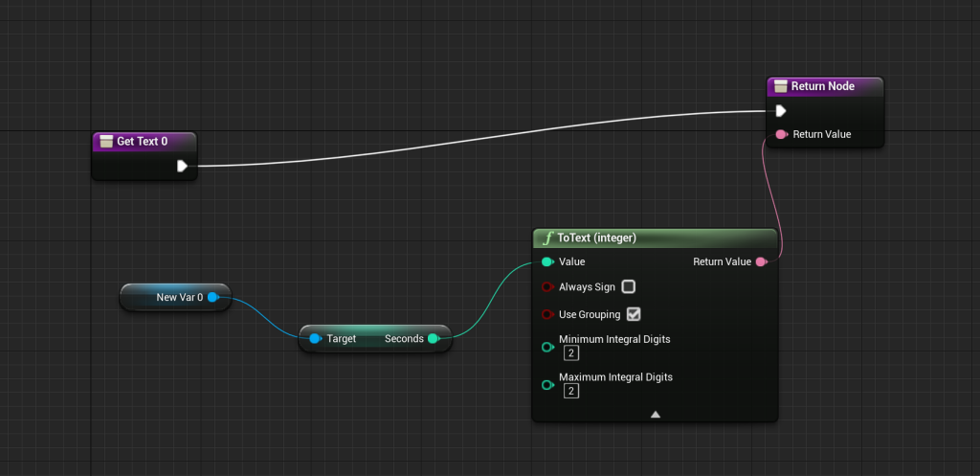Click the blue Target input pin
This screenshot has height=476, width=980.
click(315, 338)
